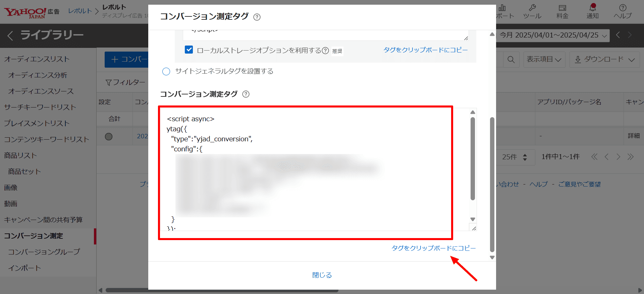
Task: Go to next page pagination arrow
Action: tap(618, 157)
